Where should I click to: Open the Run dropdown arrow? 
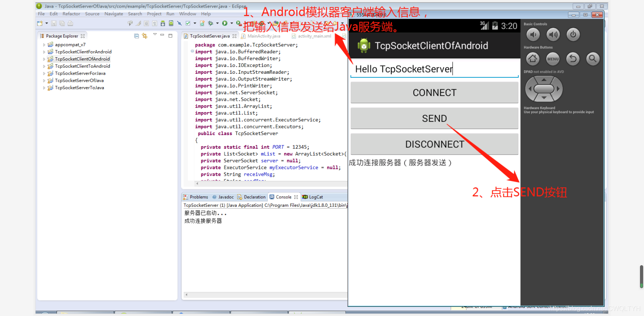[x=232, y=23]
